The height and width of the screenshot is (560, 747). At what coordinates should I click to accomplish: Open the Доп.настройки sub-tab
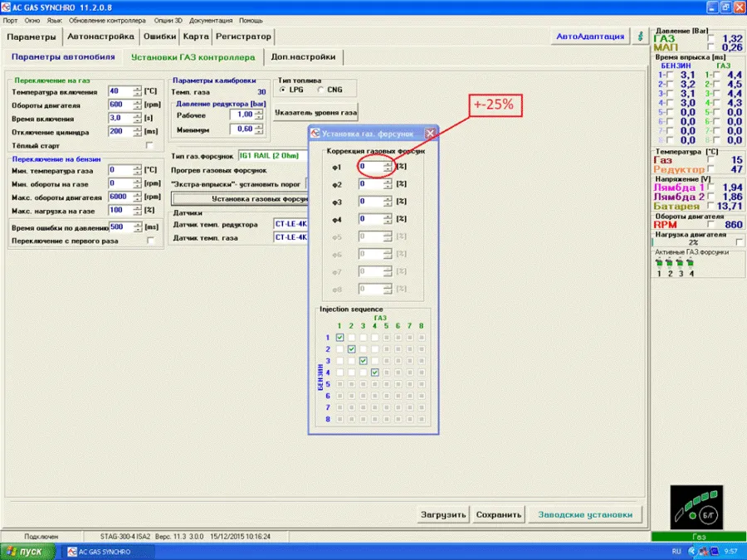(x=303, y=57)
